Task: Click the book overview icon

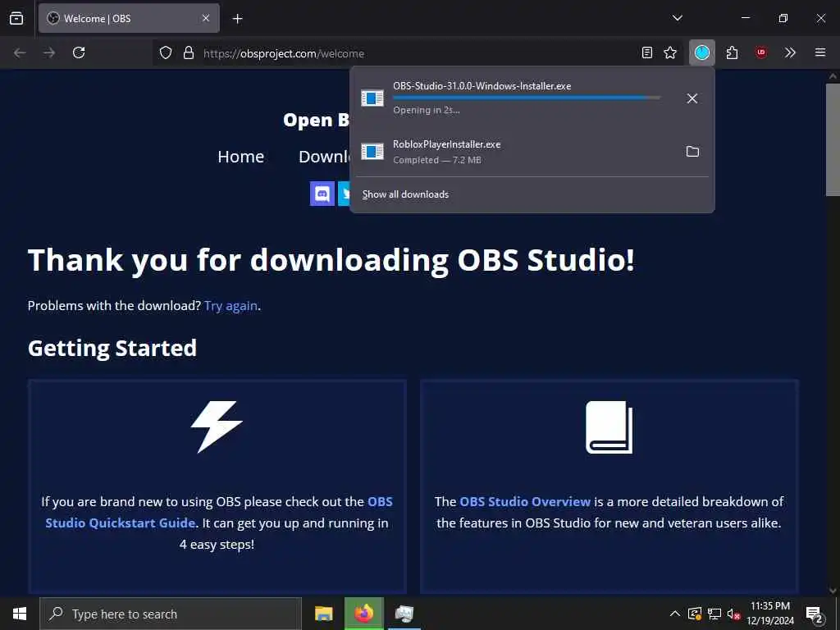Action: (609, 427)
